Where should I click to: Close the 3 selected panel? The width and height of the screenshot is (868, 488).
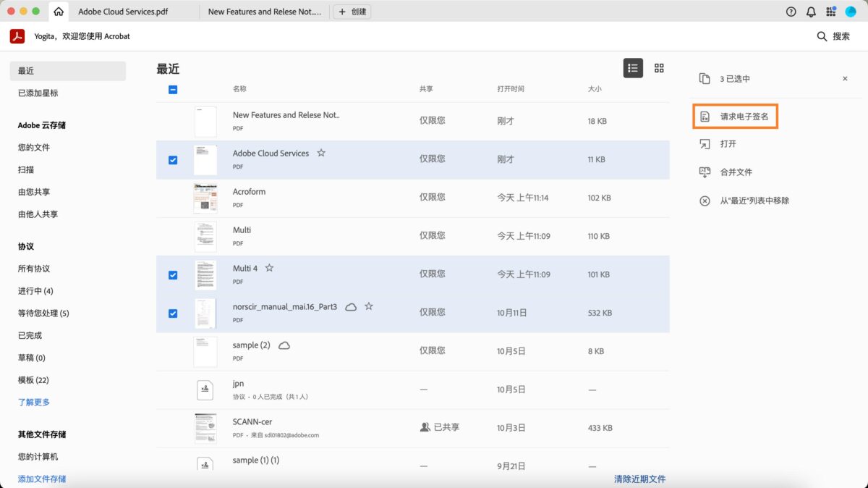coord(845,78)
